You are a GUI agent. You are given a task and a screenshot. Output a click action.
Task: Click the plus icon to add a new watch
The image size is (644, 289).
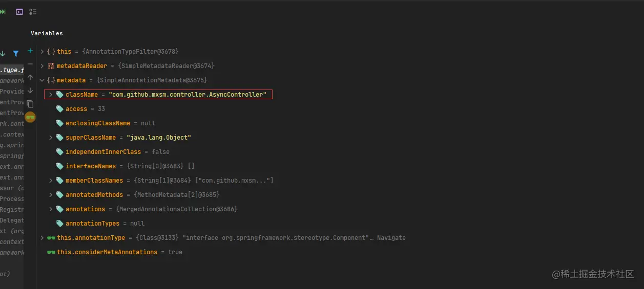pyautogui.click(x=30, y=51)
